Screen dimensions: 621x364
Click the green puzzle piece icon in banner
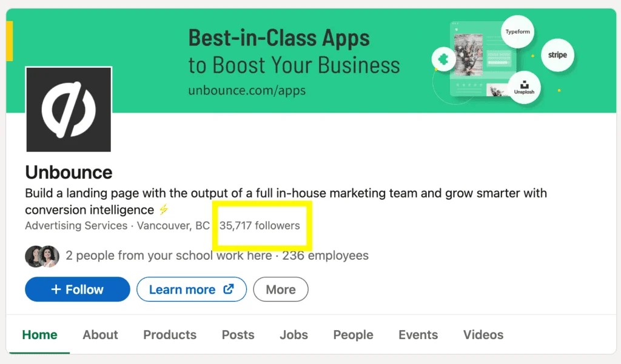click(x=443, y=59)
